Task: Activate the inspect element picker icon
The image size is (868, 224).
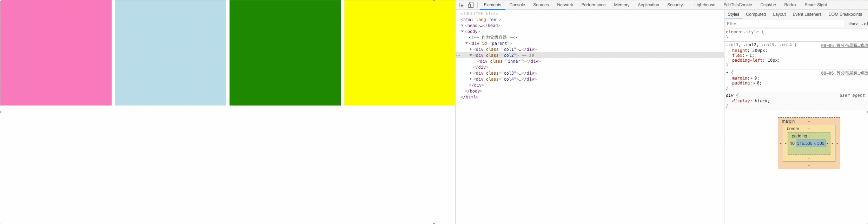Action: click(x=462, y=5)
